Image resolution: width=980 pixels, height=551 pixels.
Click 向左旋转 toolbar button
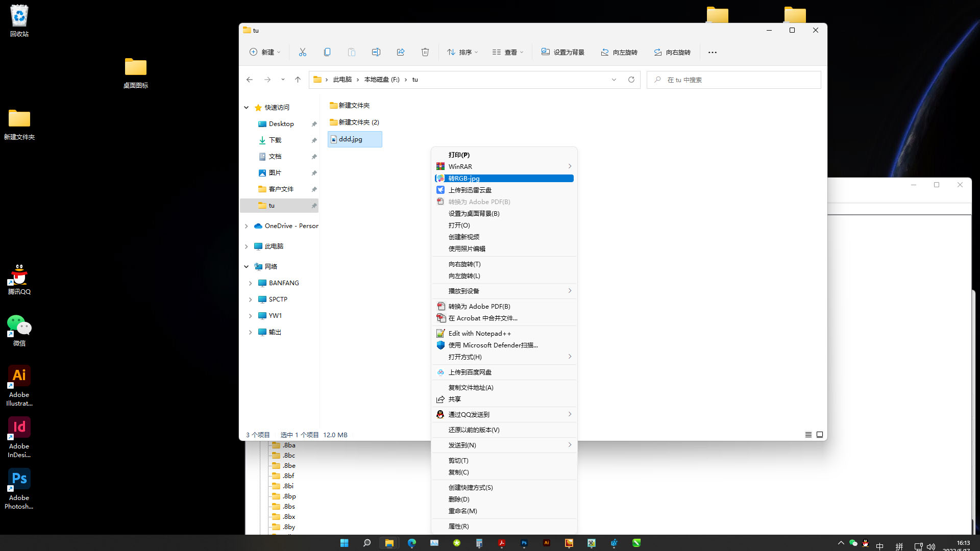[619, 52]
